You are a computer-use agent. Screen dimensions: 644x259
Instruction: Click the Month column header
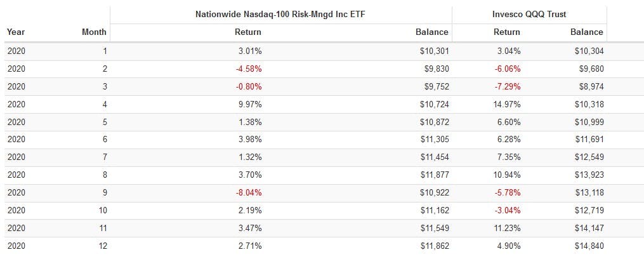click(x=95, y=32)
